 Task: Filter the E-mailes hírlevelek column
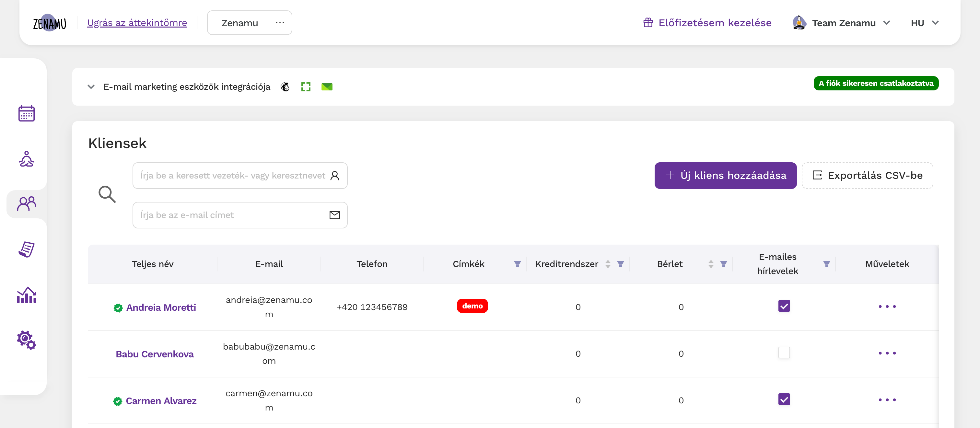click(x=827, y=264)
